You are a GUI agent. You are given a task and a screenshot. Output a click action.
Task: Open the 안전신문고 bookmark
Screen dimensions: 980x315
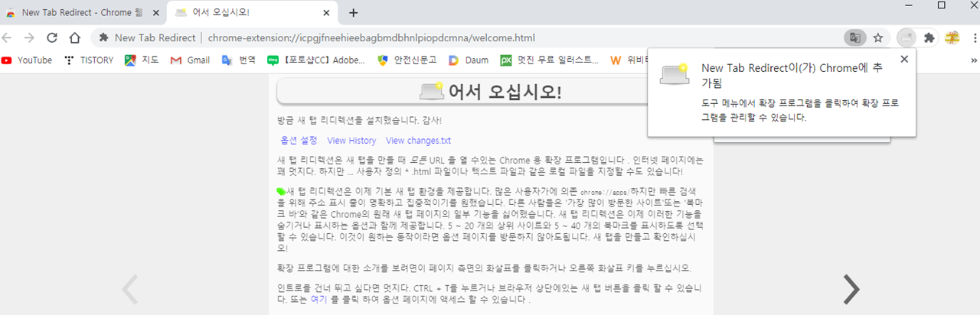point(407,60)
